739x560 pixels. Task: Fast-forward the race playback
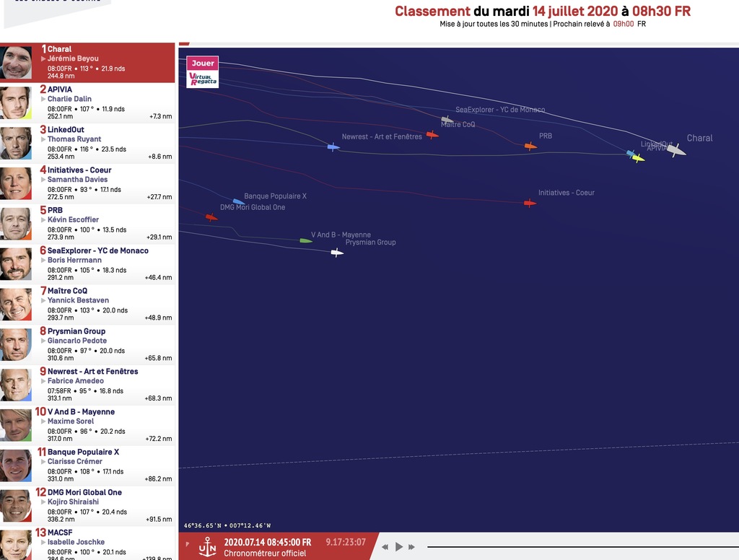click(x=411, y=547)
